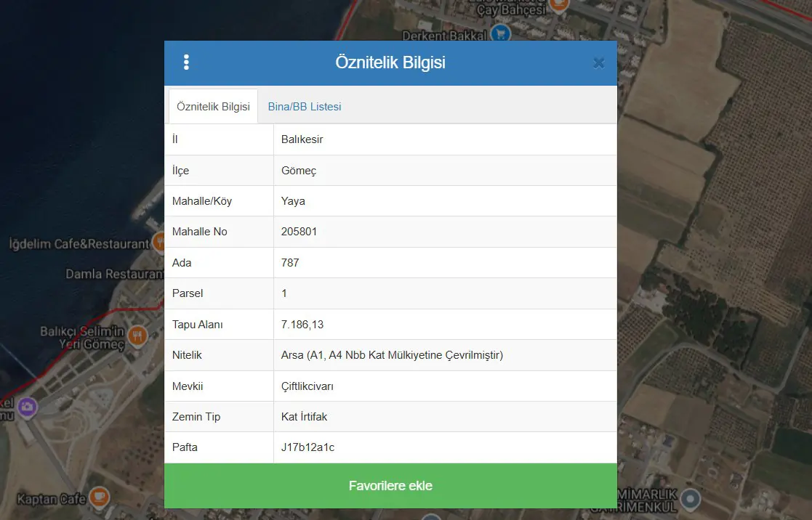Select the Pafta value J17b12a1c
This screenshot has height=520, width=812.
(307, 447)
